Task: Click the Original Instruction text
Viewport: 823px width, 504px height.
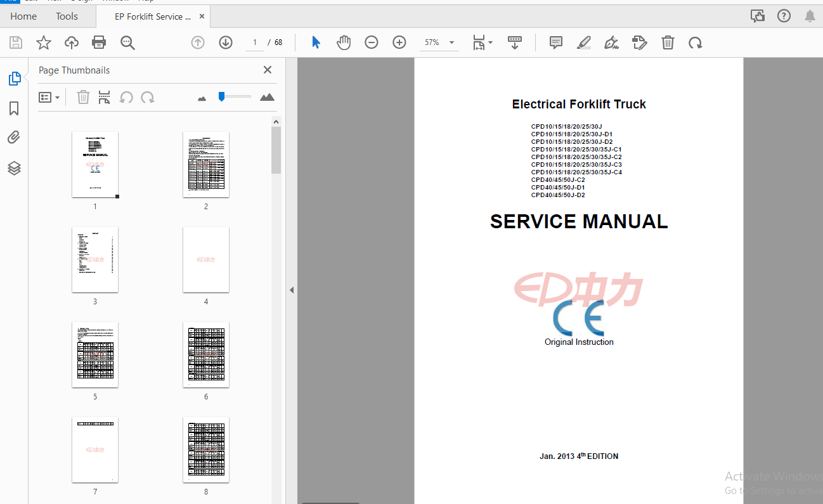Action: click(579, 342)
